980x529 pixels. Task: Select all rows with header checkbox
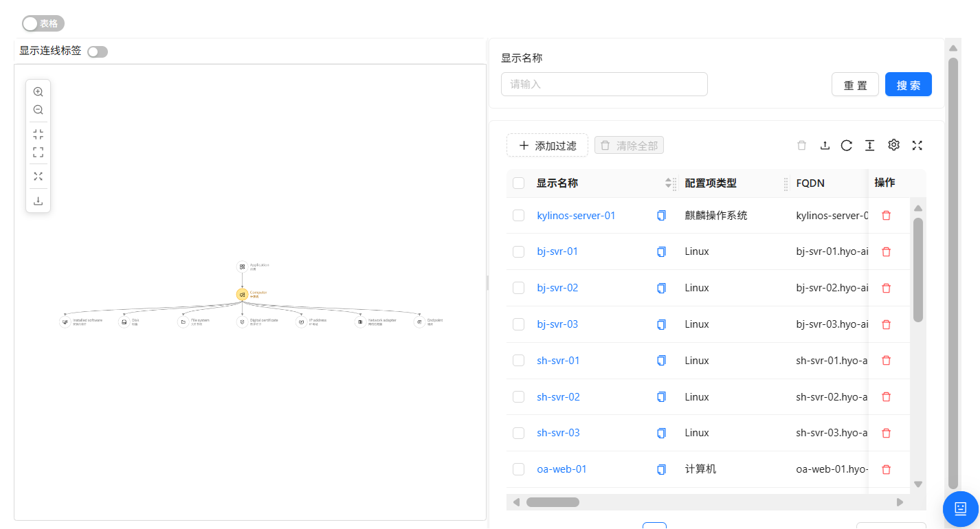519,183
